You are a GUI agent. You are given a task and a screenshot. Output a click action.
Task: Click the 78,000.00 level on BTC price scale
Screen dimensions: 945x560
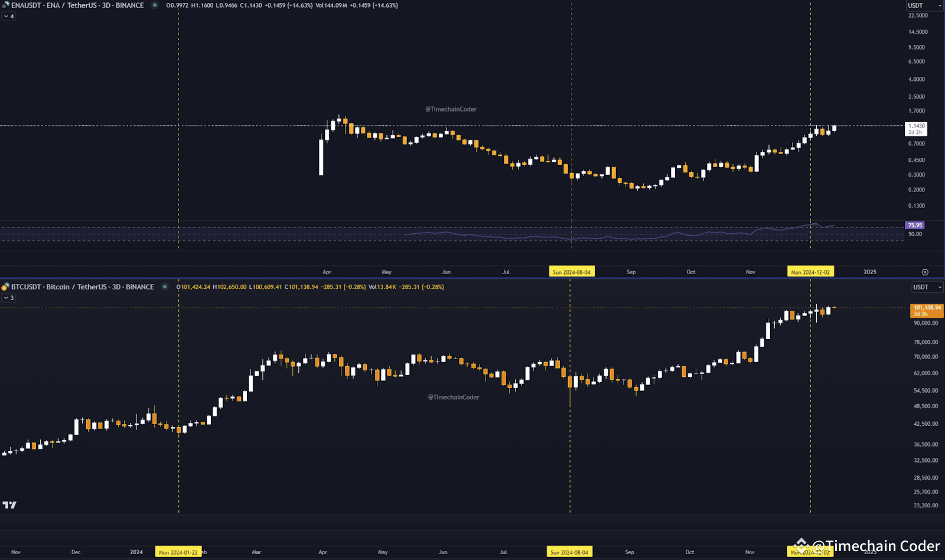point(926,343)
